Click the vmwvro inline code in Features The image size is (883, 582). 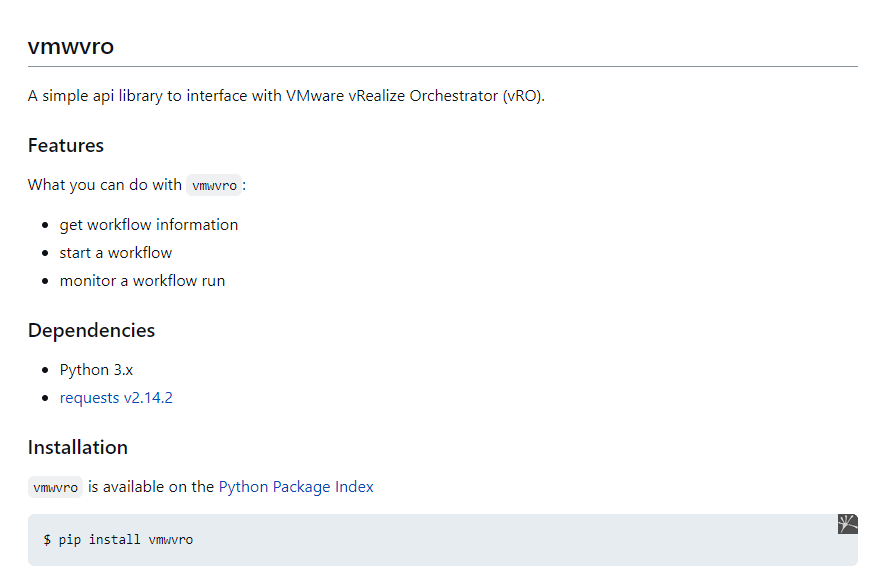coord(214,185)
